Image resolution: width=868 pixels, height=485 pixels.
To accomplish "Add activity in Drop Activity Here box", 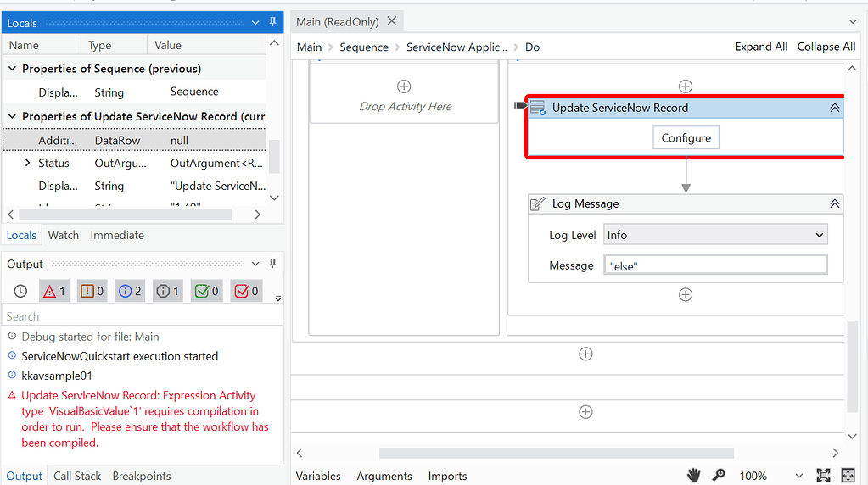I will [x=404, y=86].
